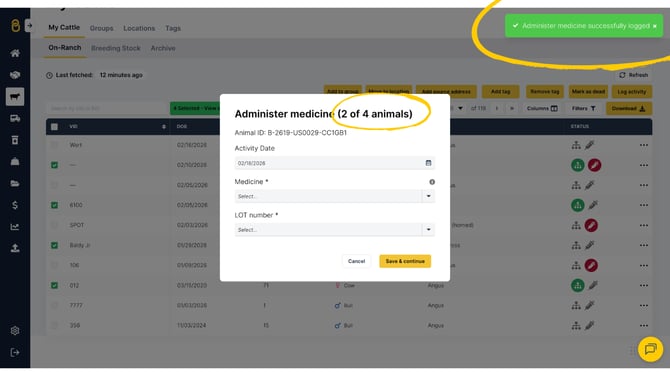This screenshot has width=670, height=376.
Task: Open the Home page from the sidebar
Action: (x=15, y=53)
